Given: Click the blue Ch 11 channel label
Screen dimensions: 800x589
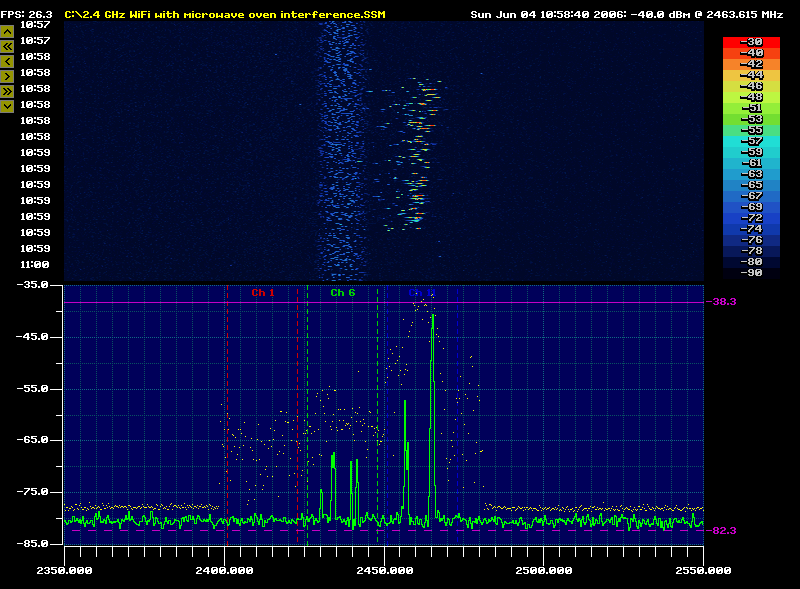Looking at the screenshot, I should tap(422, 292).
